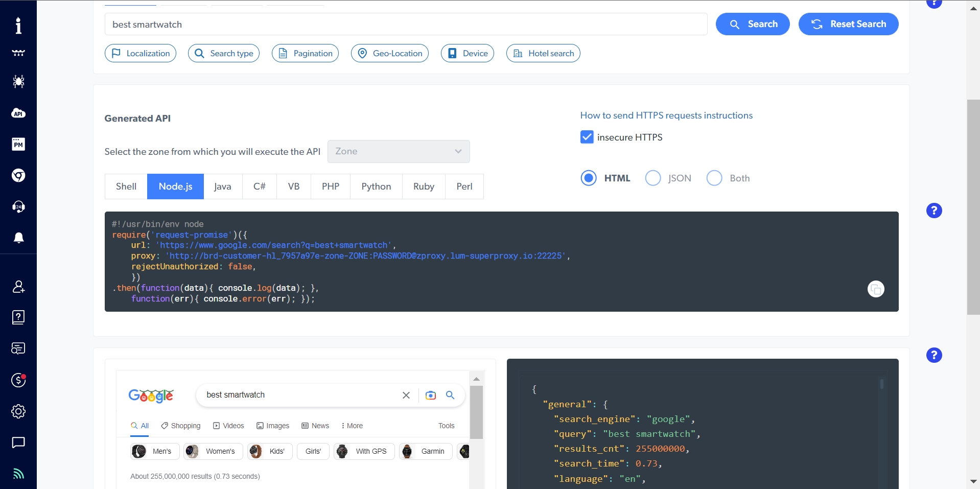Expand the Geo-Location filter options
Image resolution: width=980 pixels, height=489 pixels.
tap(389, 53)
